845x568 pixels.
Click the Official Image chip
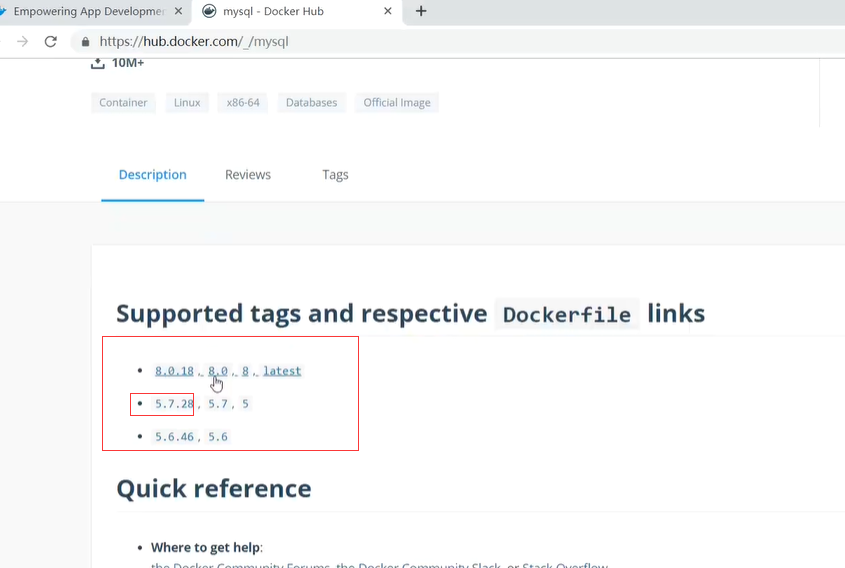click(x=397, y=102)
